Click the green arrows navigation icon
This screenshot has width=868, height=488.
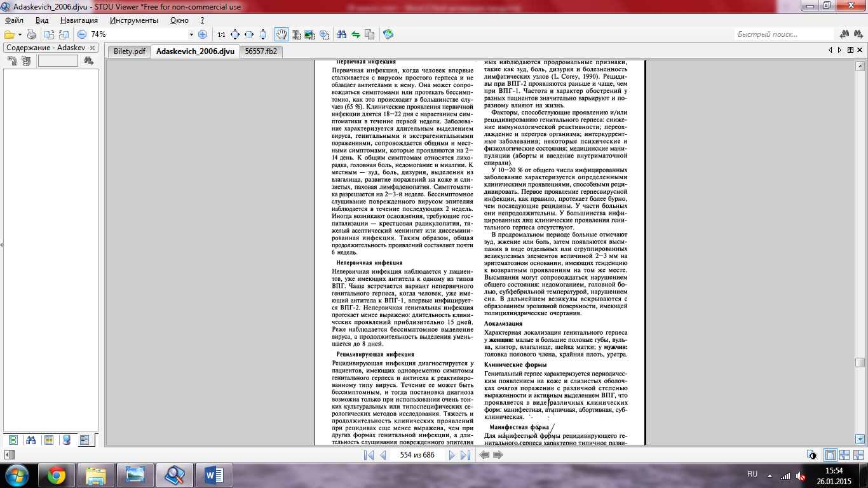click(355, 34)
